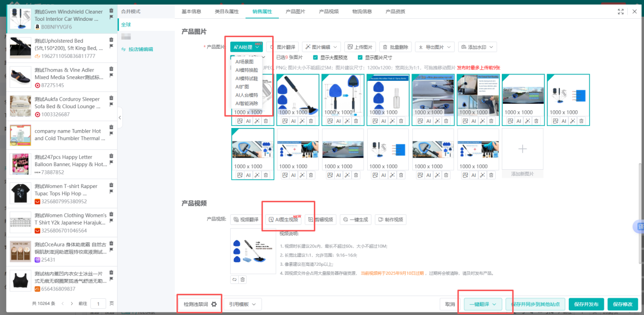The width and height of the screenshot is (644, 315).
Task: Click the fullscreen expand icon at top right
Action: [621, 11]
